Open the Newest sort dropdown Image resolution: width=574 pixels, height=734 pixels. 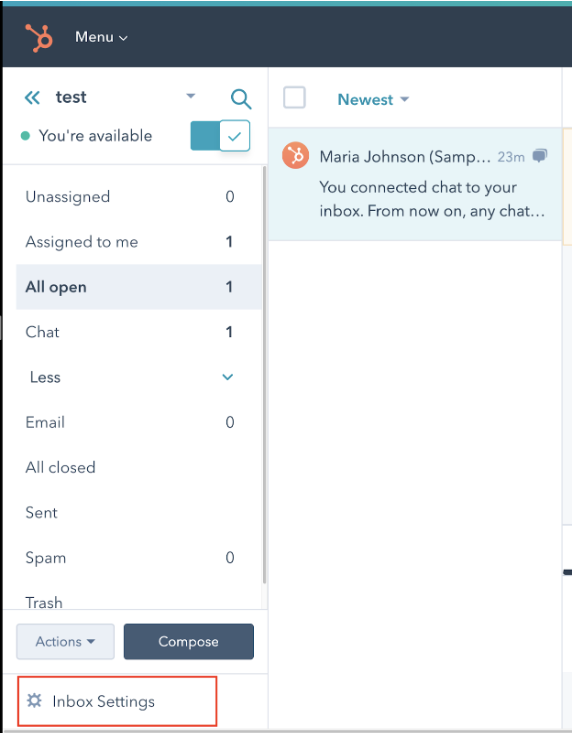[373, 99]
